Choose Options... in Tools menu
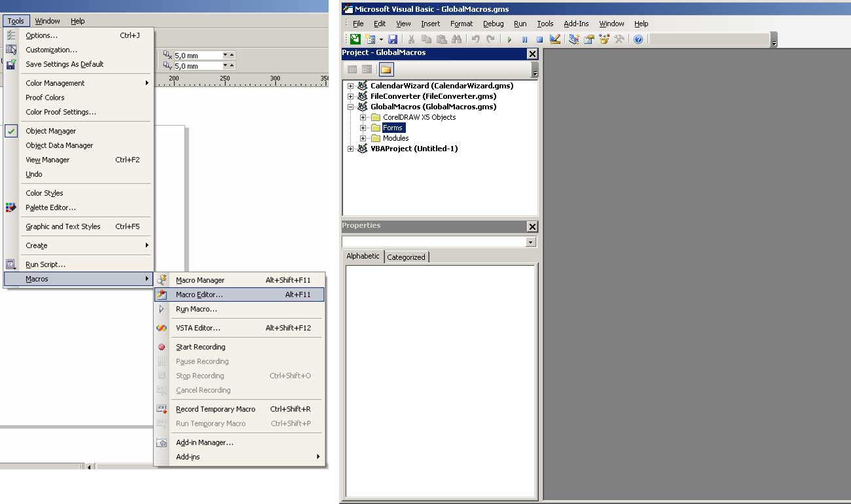Image resolution: width=851 pixels, height=504 pixels. tap(79, 35)
